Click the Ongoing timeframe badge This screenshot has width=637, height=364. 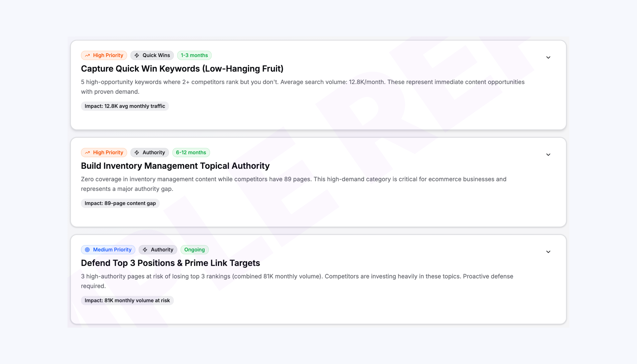(194, 250)
